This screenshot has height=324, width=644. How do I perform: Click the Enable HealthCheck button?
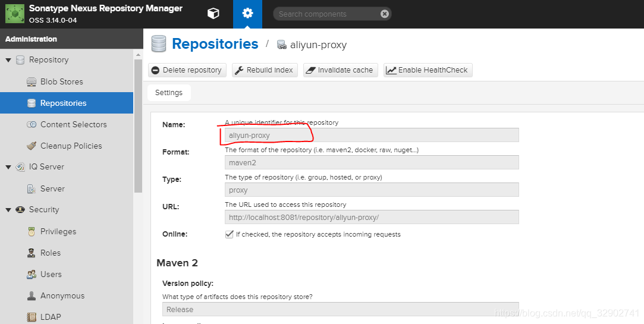[x=428, y=70]
